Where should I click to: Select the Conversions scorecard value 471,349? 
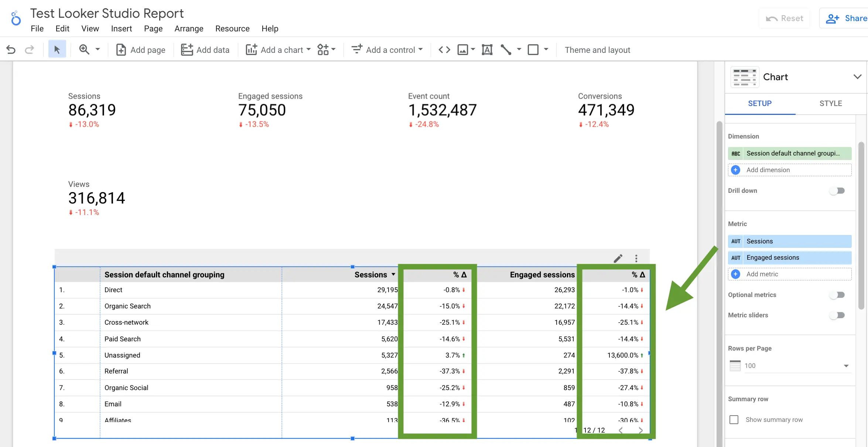pyautogui.click(x=606, y=110)
